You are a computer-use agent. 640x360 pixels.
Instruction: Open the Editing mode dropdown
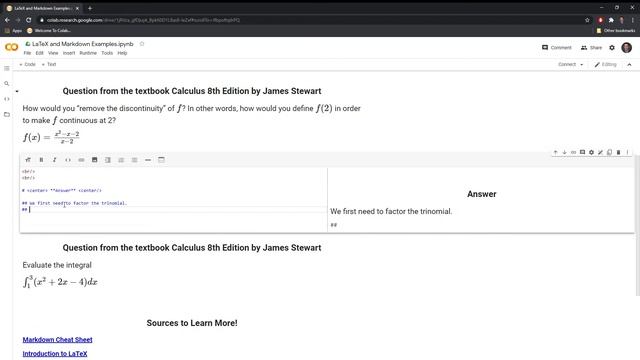click(605, 64)
